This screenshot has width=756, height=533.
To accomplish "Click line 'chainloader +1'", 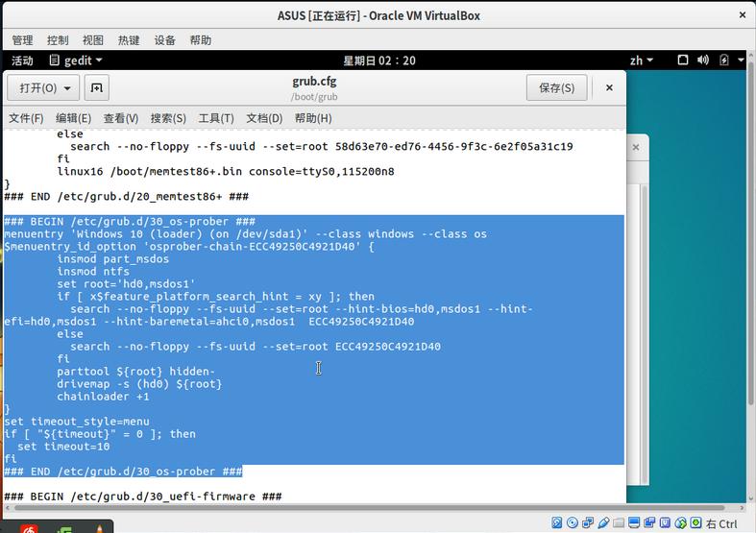I will (x=103, y=397).
